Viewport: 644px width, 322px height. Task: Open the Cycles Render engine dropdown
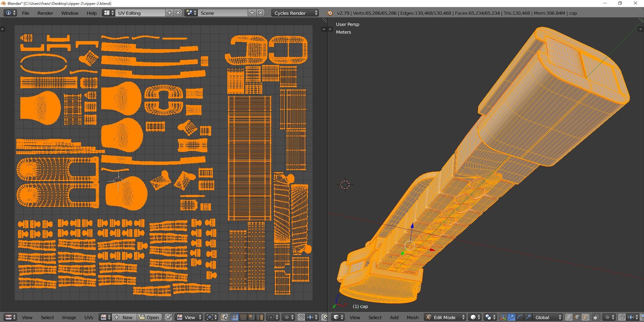[295, 13]
